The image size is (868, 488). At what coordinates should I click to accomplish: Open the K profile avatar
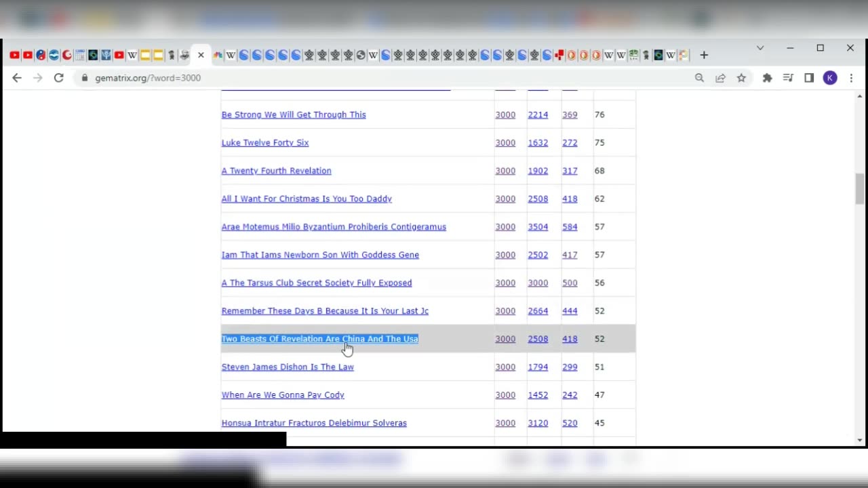(830, 78)
